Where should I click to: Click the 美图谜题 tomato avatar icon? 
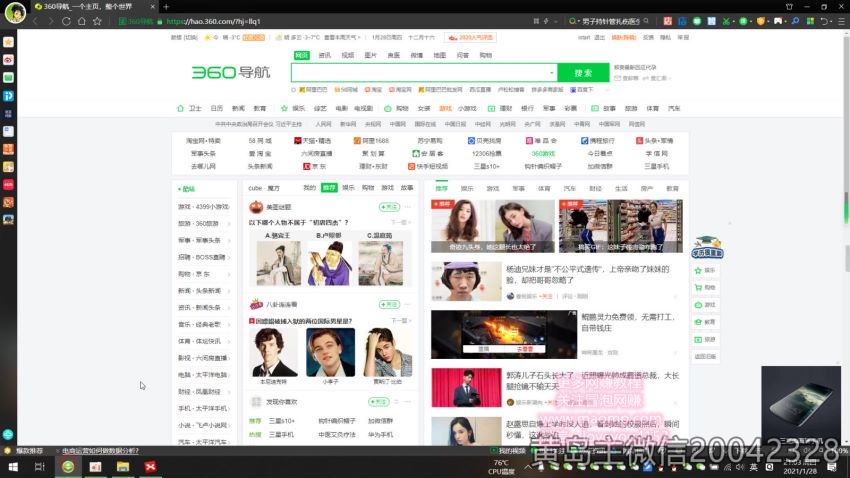[x=256, y=207]
